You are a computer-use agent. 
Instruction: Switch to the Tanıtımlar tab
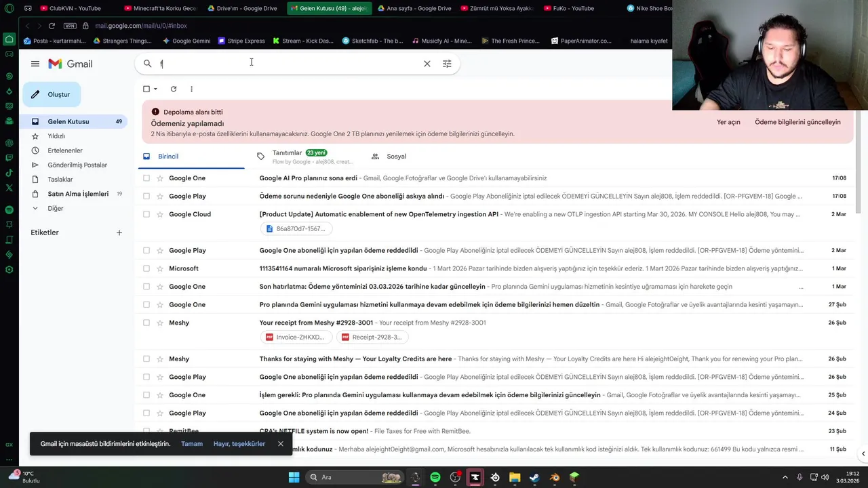[304, 157]
